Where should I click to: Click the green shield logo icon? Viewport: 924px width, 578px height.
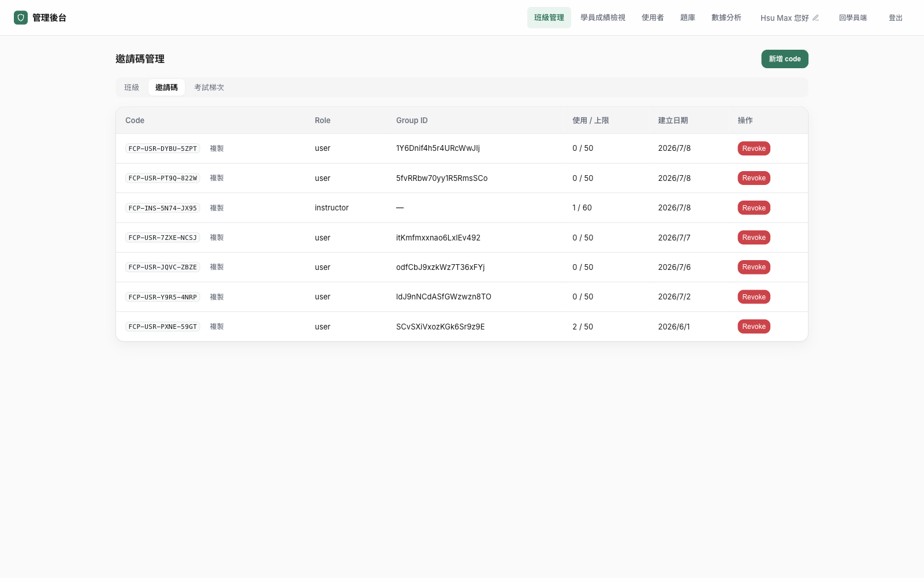pyautogui.click(x=21, y=18)
